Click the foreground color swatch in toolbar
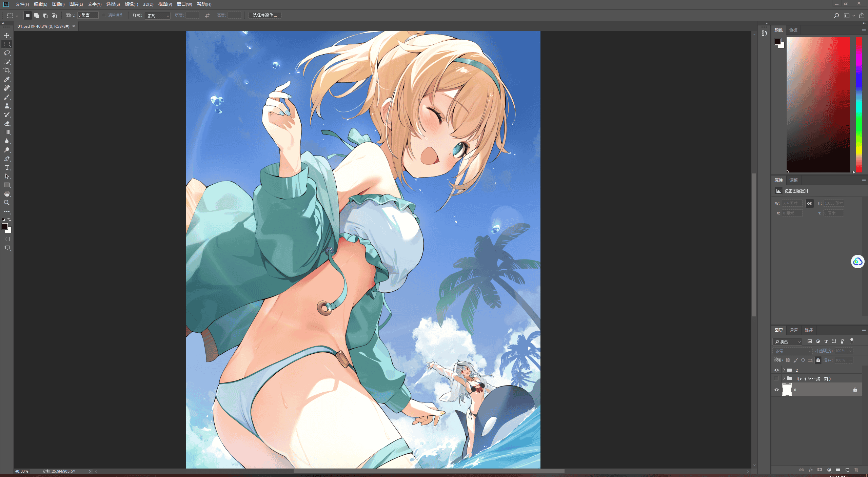The height and width of the screenshot is (477, 868). [x=5, y=226]
